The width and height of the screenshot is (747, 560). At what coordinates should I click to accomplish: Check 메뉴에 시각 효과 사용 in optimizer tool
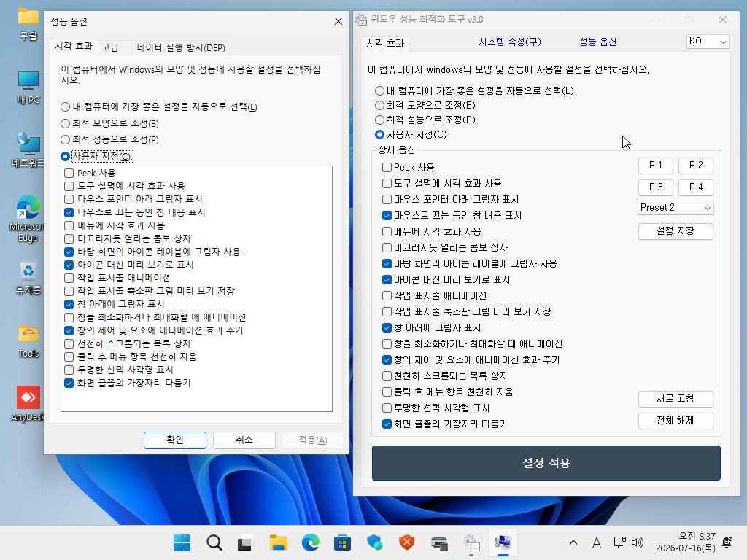click(387, 231)
